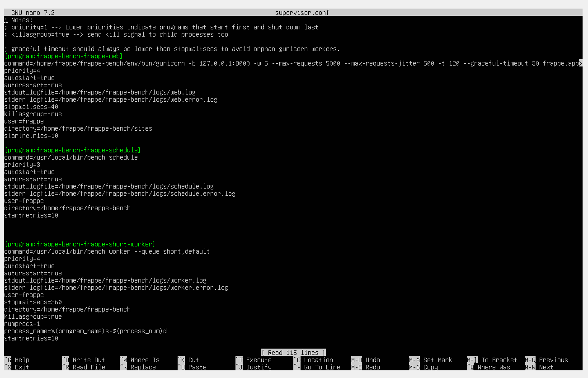
Task: Click numprocs=1 line
Action: coord(22,324)
